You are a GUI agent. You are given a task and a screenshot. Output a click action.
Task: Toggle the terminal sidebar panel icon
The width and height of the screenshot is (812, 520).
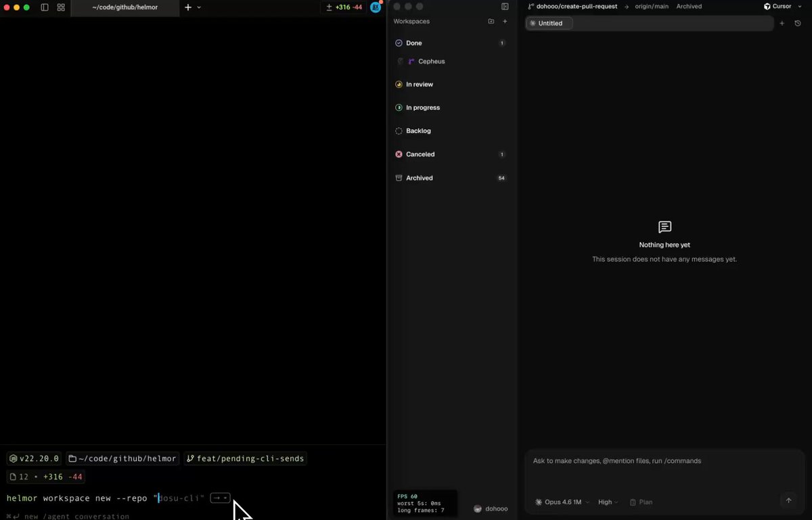click(x=45, y=7)
